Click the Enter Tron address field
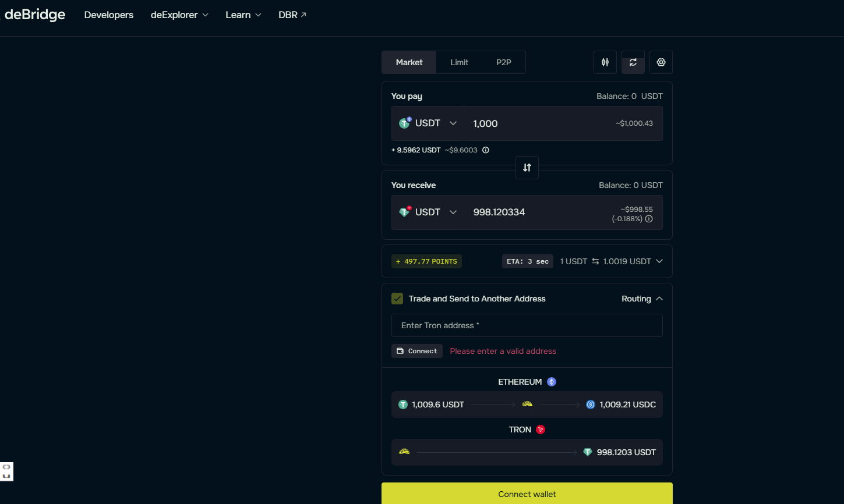Viewport: 844px width, 504px height. tap(527, 325)
